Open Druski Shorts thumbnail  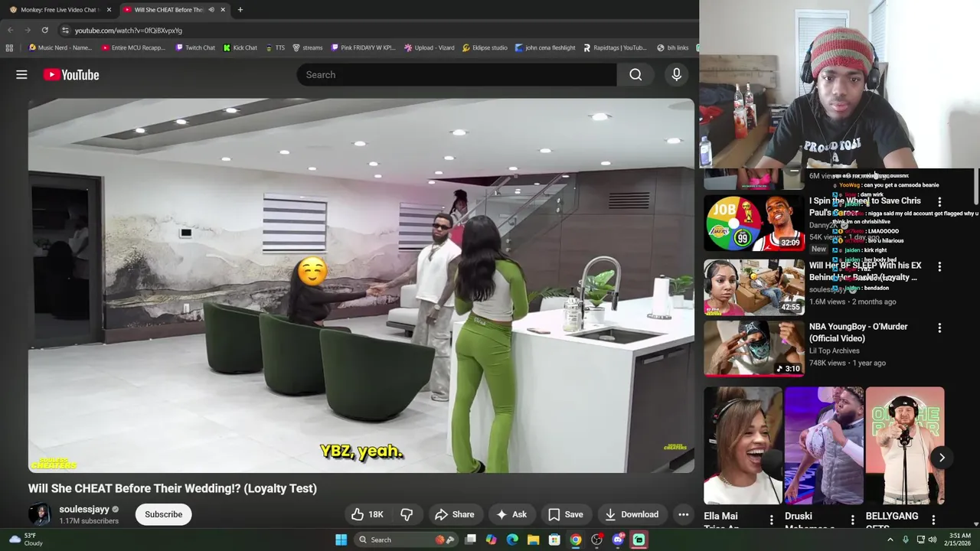tap(824, 446)
